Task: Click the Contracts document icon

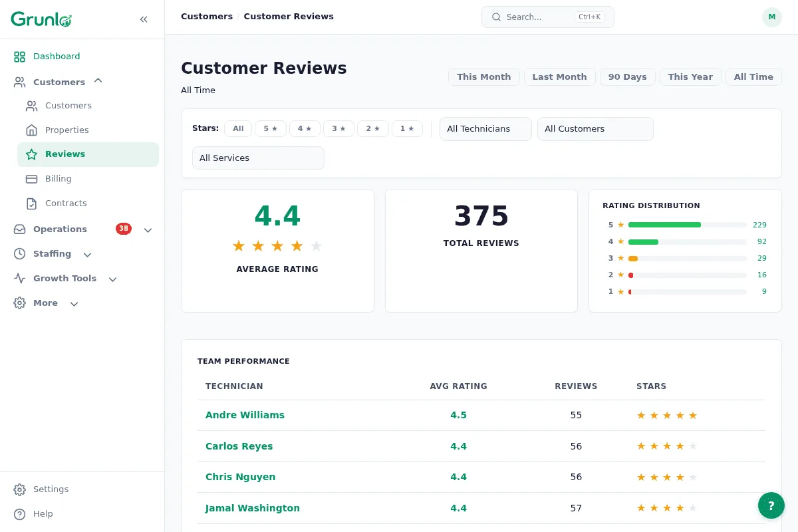Action: coord(31,203)
